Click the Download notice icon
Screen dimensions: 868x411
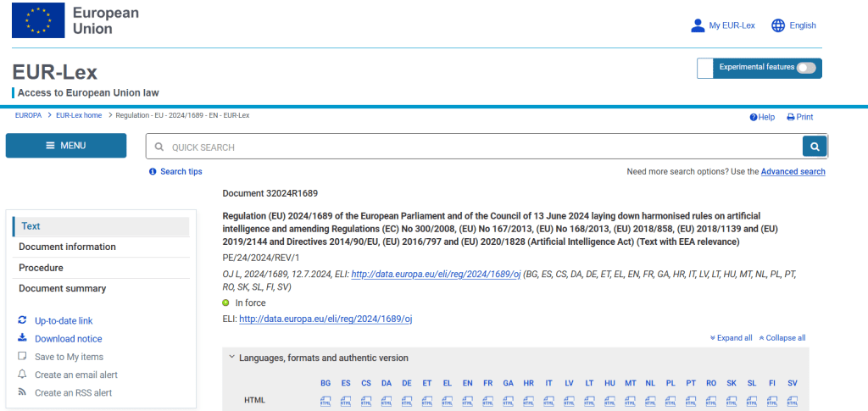[x=22, y=338]
